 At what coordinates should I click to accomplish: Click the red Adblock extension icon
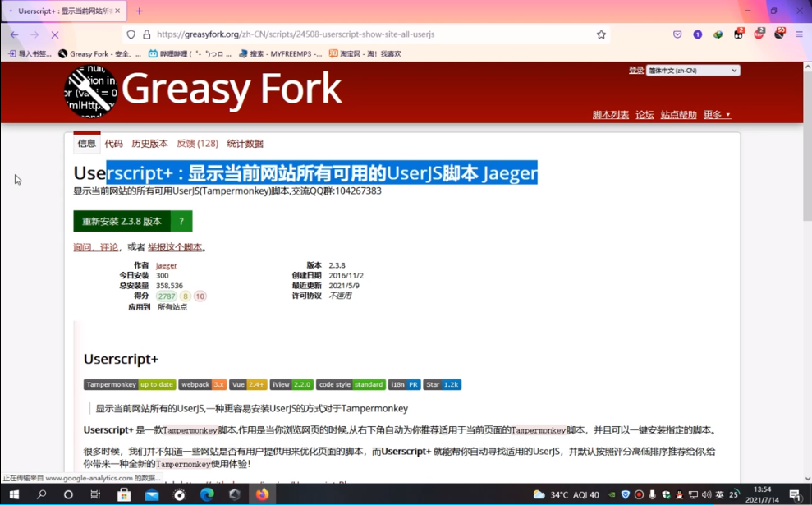[x=759, y=34]
